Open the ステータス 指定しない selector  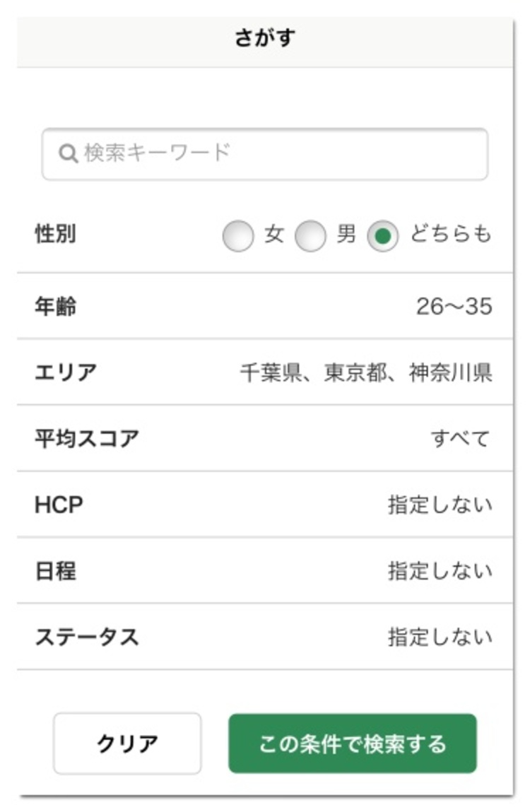tap(265, 637)
